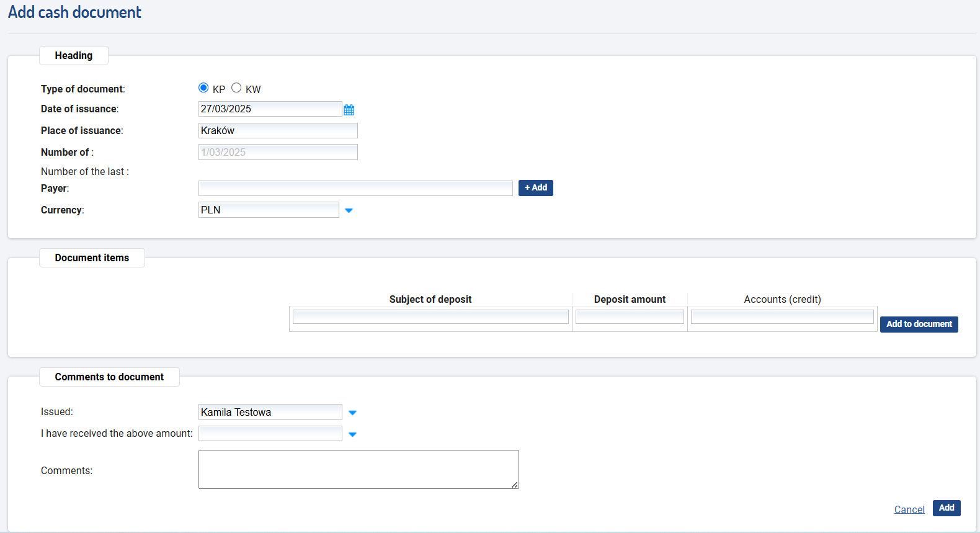Open the 'I have received the above amount' dropdown
Image resolution: width=980 pixels, height=533 pixels.
point(352,434)
